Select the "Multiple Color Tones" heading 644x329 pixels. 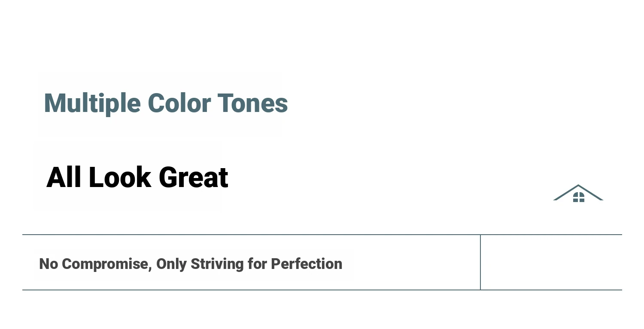coord(166,103)
